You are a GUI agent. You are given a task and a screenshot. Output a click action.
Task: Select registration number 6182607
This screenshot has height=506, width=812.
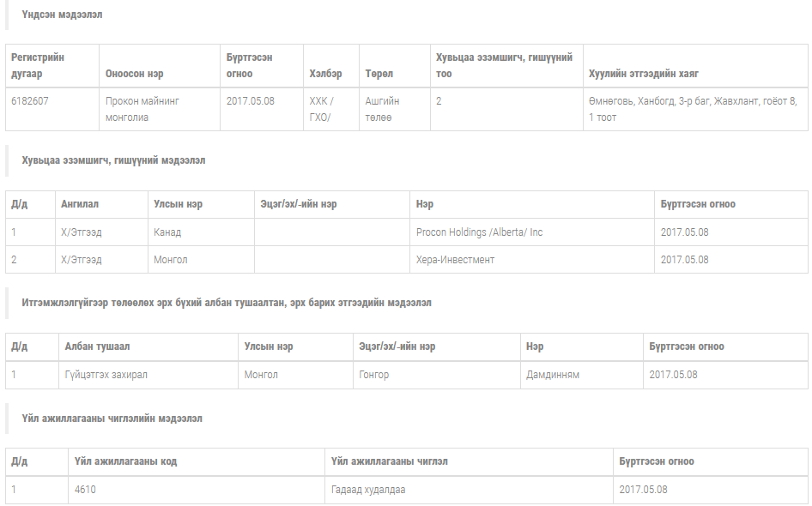(x=30, y=100)
